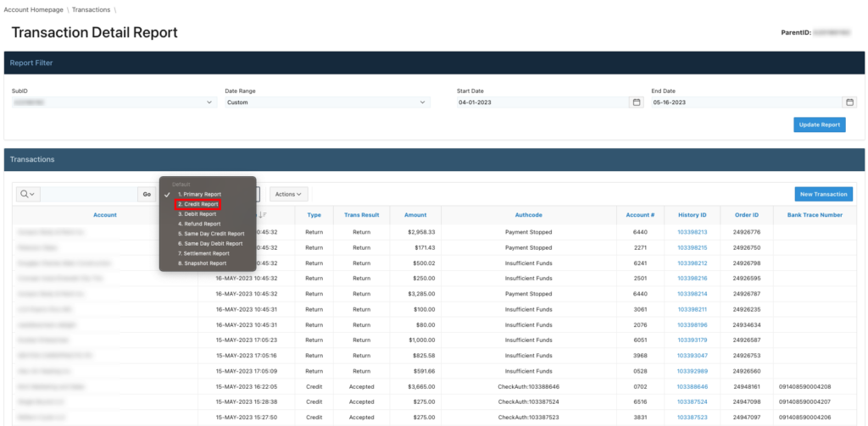
Task: Click into the report search text field
Action: point(89,194)
